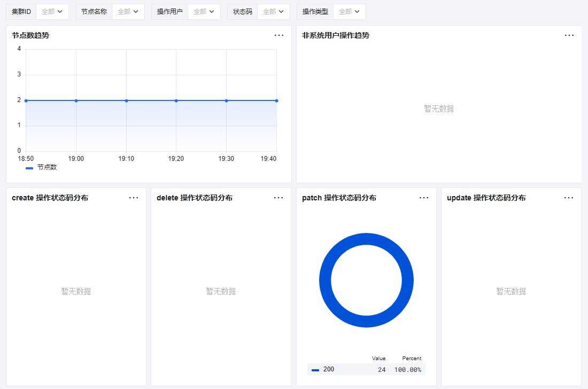This screenshot has height=389, width=588.
Task: Open the 操作用户 filter dropdown
Action: pos(204,12)
